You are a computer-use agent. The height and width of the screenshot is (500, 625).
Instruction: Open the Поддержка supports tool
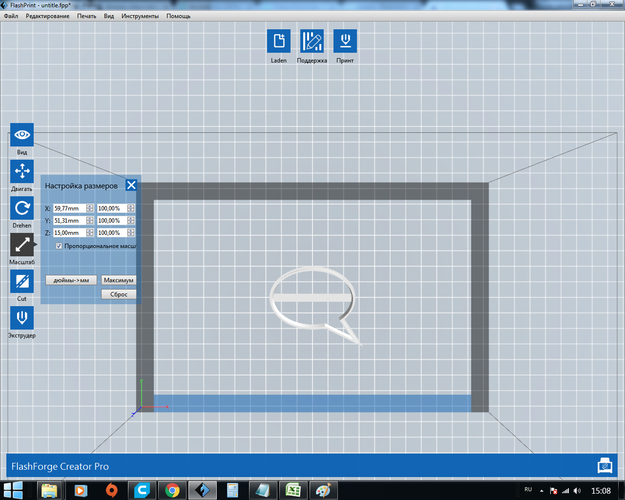coord(312,41)
